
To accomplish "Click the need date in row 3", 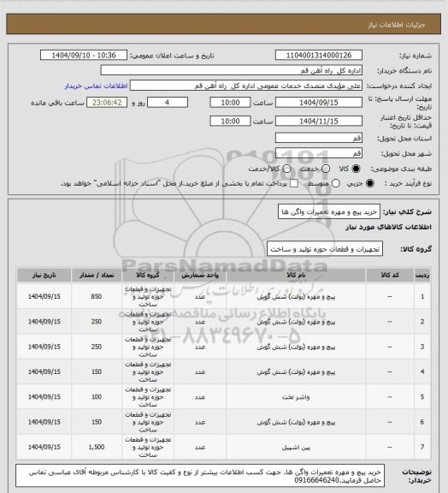I will (44, 347).
